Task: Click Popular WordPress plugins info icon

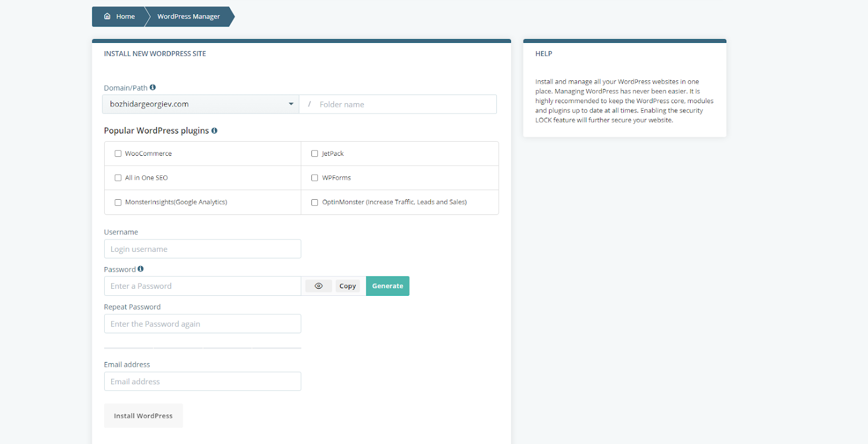Action: [x=214, y=131]
